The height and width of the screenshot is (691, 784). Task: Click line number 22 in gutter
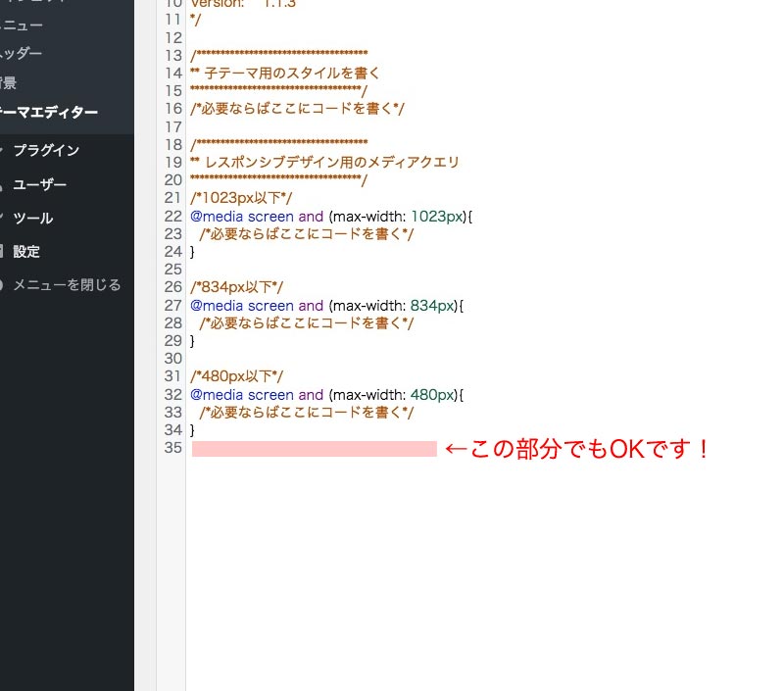(x=173, y=217)
